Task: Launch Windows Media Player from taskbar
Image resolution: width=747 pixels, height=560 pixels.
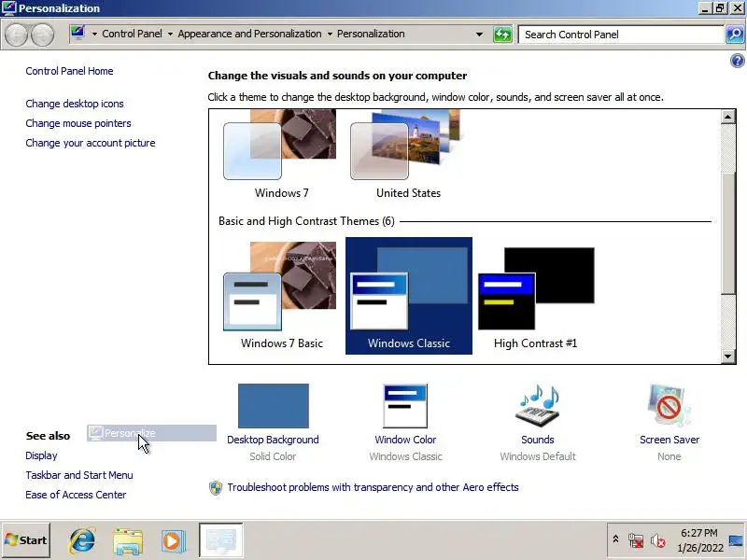Action: click(173, 541)
